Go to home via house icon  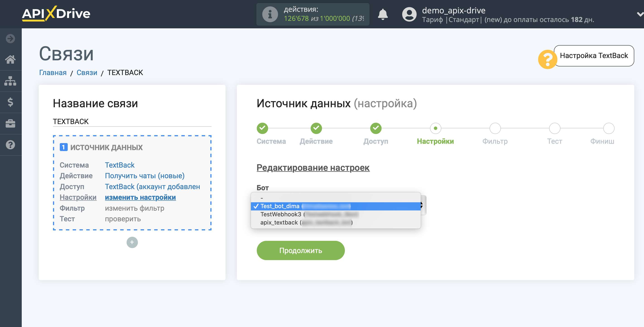tap(10, 60)
